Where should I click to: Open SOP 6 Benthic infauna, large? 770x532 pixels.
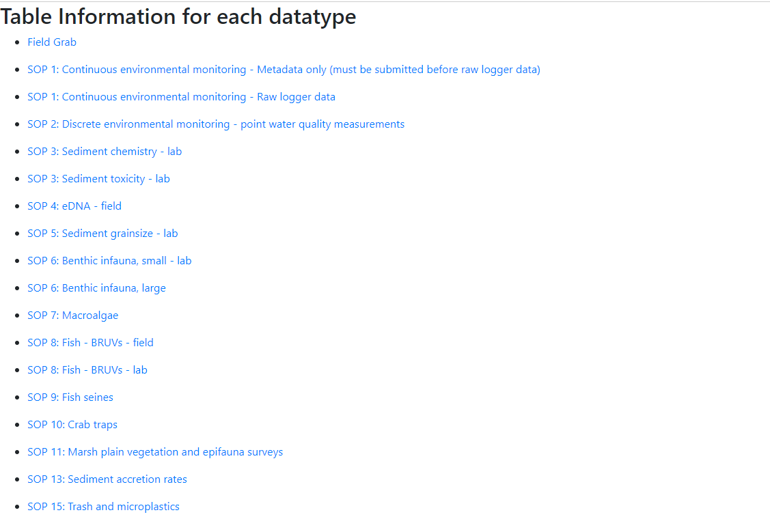point(96,288)
